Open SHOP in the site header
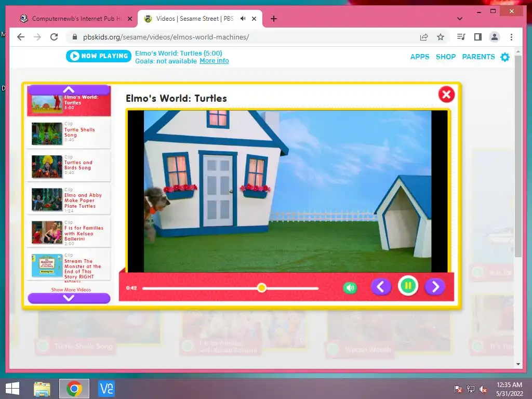Viewport: 532px width, 399px height. [445, 57]
